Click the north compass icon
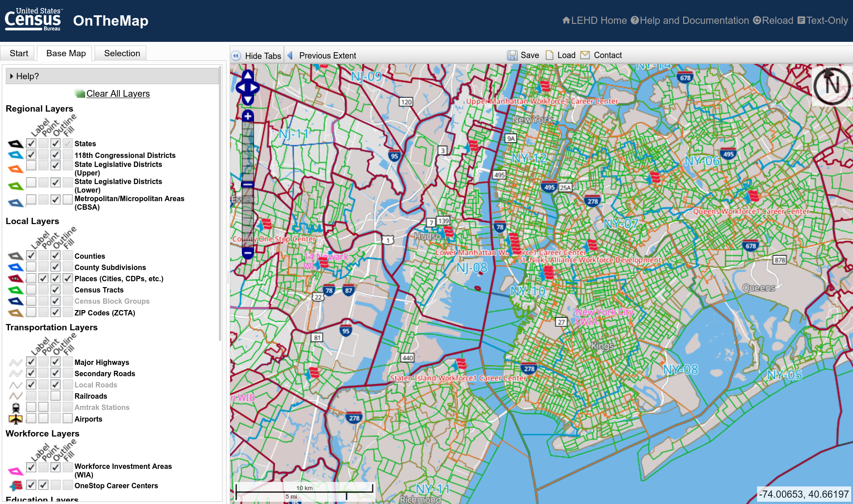Viewport: 853px width, 504px height. coord(832,85)
